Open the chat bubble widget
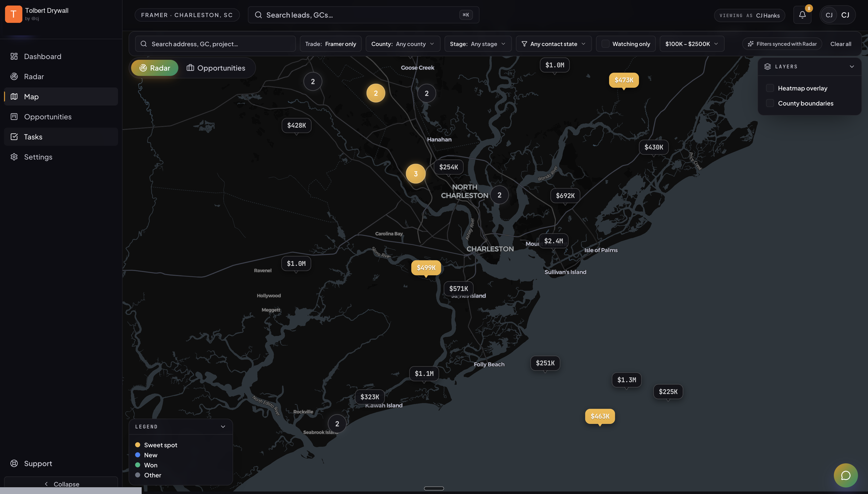The image size is (868, 494). [845, 475]
